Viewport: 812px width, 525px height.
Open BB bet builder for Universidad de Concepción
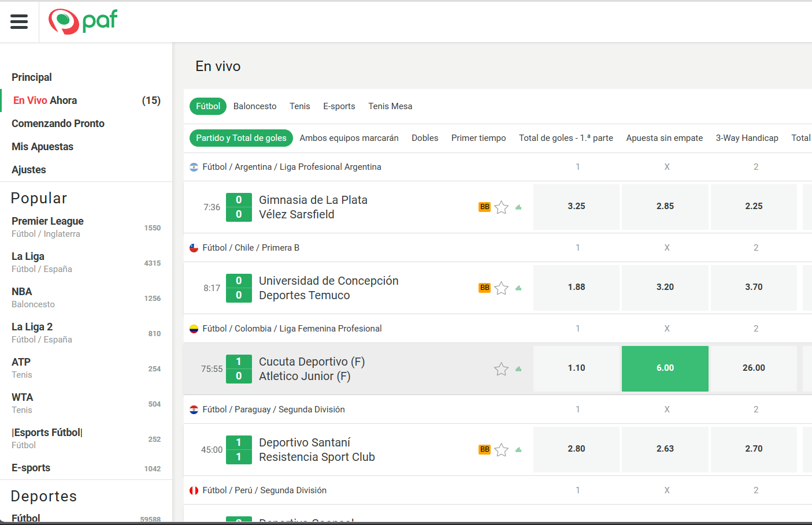(484, 288)
